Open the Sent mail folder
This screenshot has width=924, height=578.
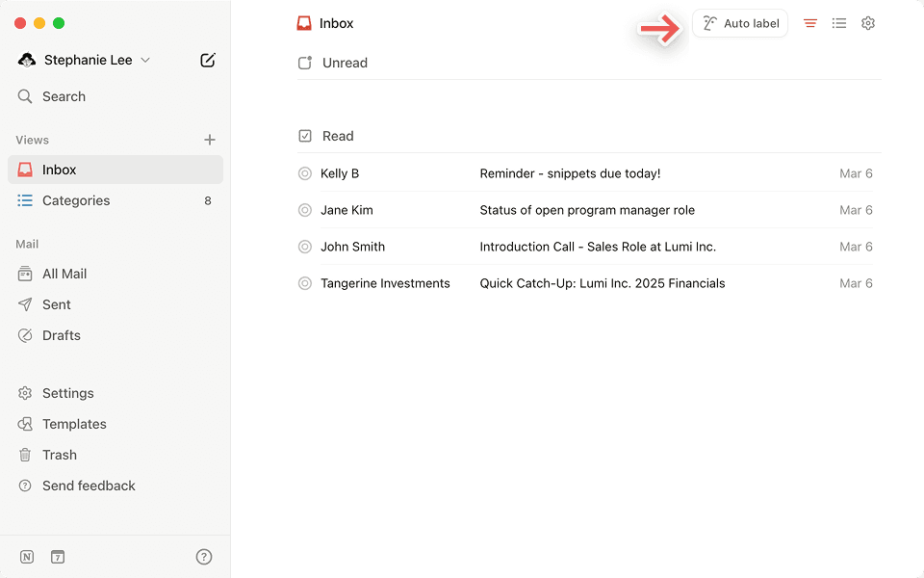tap(55, 304)
